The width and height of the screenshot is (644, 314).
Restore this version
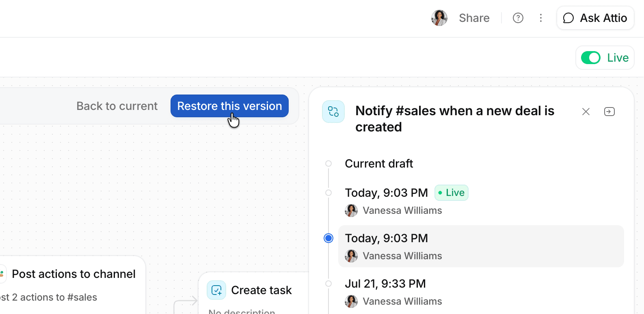(x=229, y=106)
